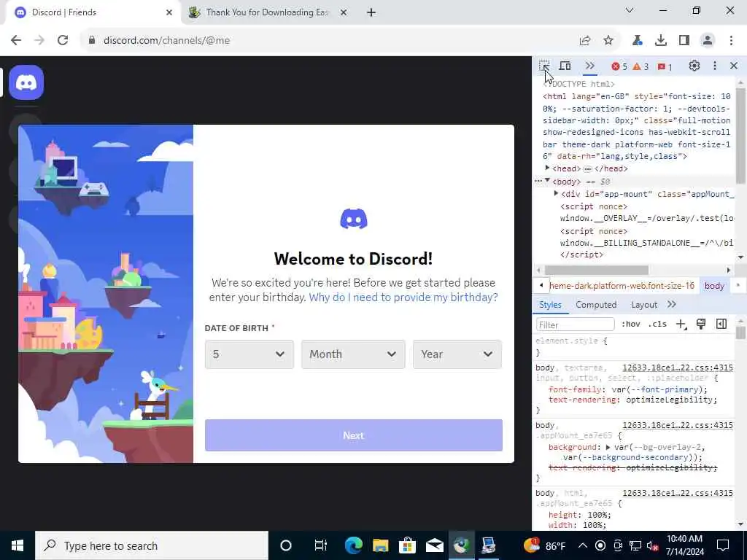Launch Microsoft Edge from taskbar
This screenshot has width=747, height=560.
point(354,545)
